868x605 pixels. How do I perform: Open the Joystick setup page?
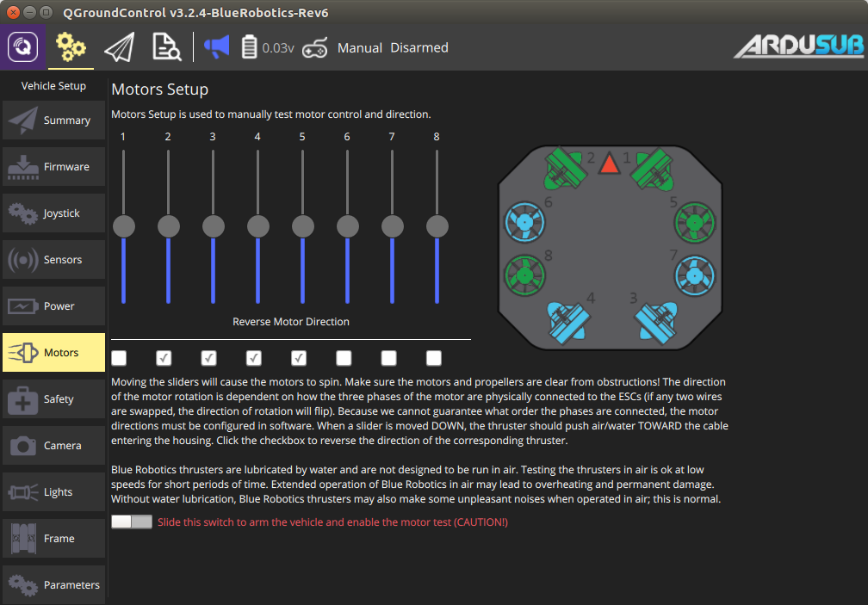(x=53, y=213)
